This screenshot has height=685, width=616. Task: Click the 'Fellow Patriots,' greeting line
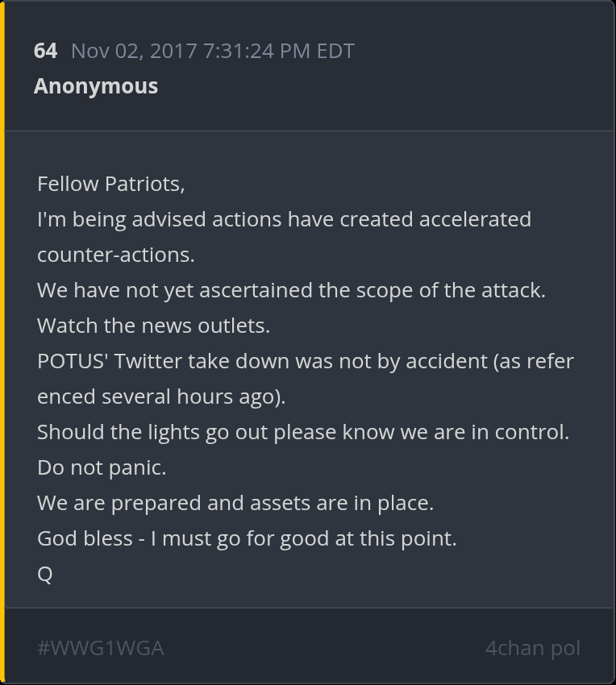[x=111, y=184]
